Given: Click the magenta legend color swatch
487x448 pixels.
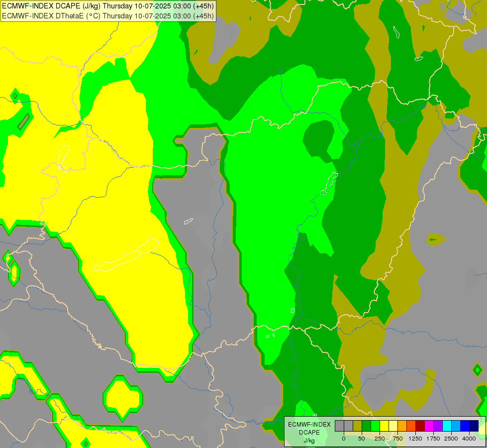Looking at the screenshot, I should (x=429, y=426).
